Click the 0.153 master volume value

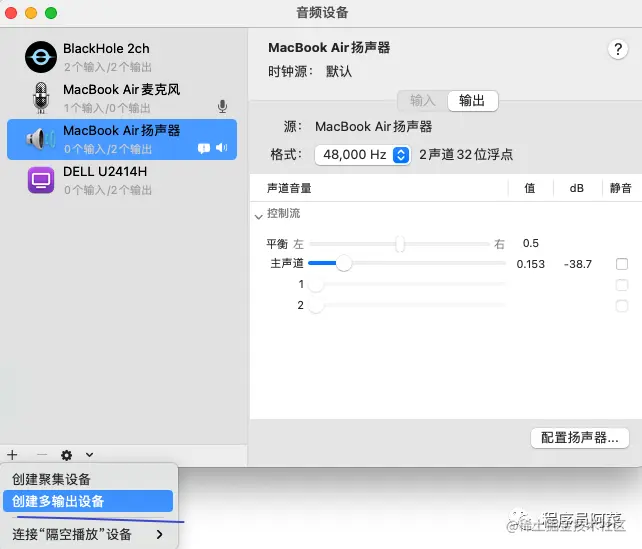pos(531,264)
